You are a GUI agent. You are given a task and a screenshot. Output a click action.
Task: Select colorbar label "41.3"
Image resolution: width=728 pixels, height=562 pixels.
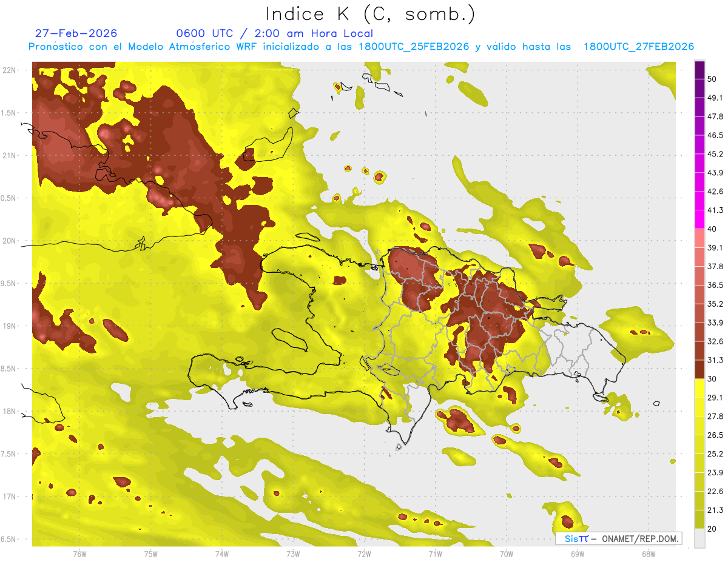715,210
